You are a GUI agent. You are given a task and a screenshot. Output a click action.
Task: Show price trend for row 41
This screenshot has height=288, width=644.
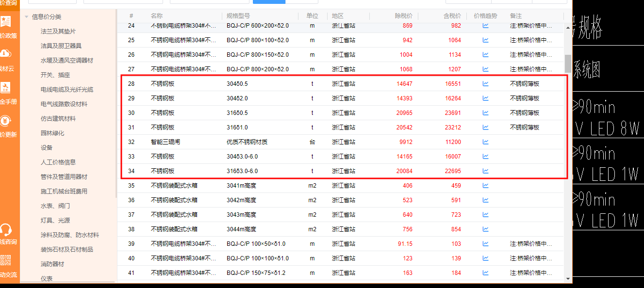(485, 273)
